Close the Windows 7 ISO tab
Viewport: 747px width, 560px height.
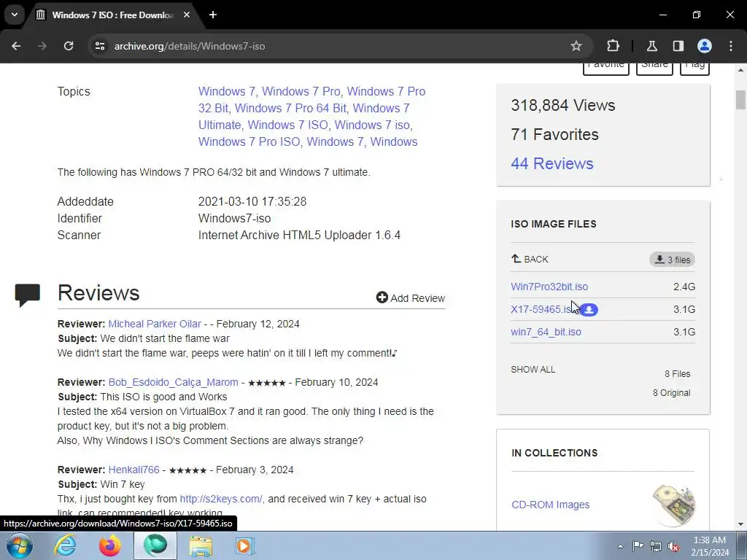pos(187,15)
